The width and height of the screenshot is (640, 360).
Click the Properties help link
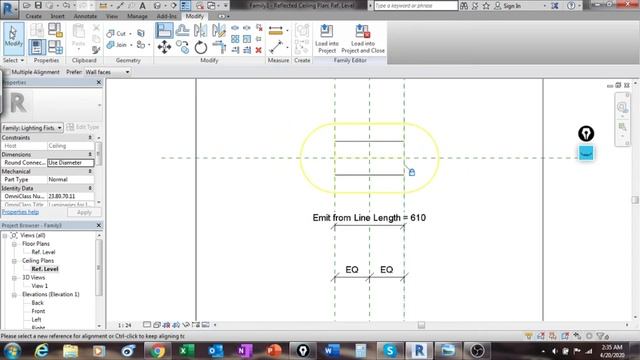point(20,212)
